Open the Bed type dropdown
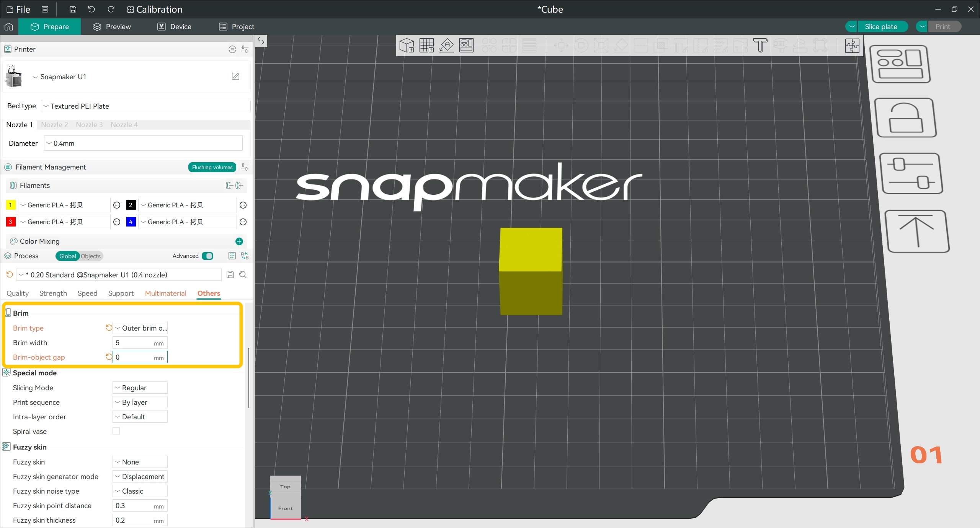Screen dimensions: 980x528 coord(146,106)
